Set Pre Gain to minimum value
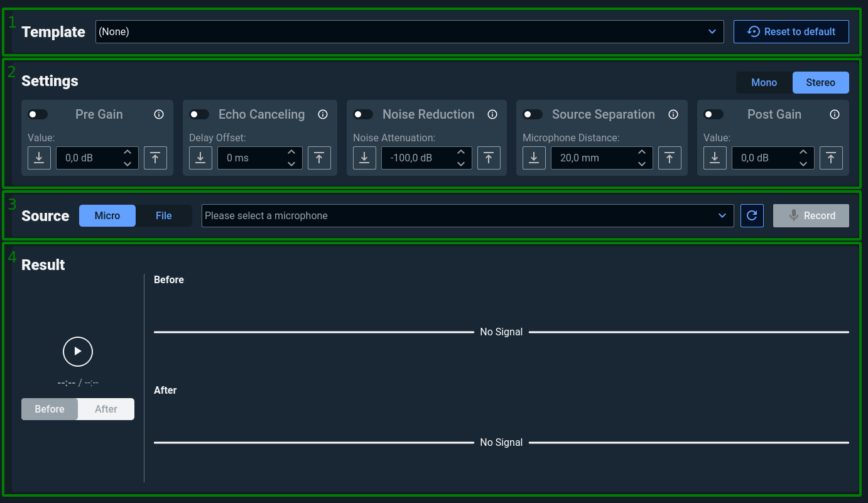868x503 pixels. [39, 158]
